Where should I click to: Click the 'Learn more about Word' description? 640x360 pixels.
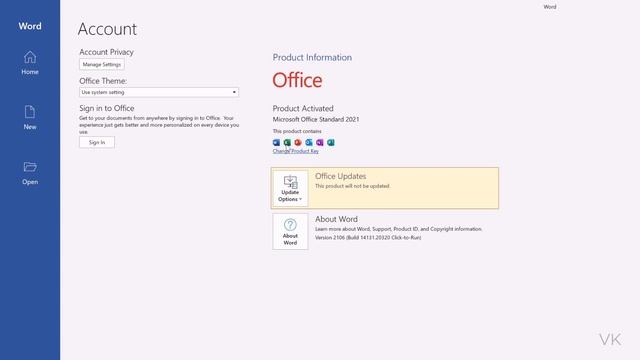click(398, 229)
